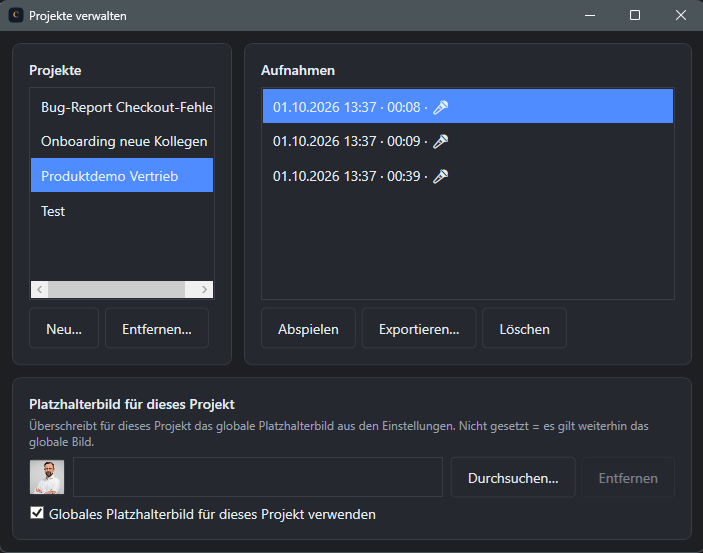Play recording with Abspielen button
Image resolution: width=703 pixels, height=553 pixels.
308,328
